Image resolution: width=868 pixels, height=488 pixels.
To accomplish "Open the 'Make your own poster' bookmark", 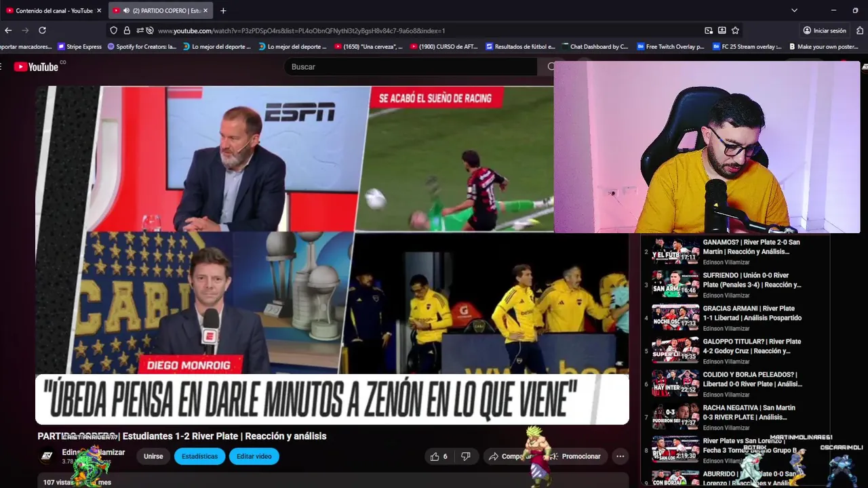I will [x=823, y=47].
